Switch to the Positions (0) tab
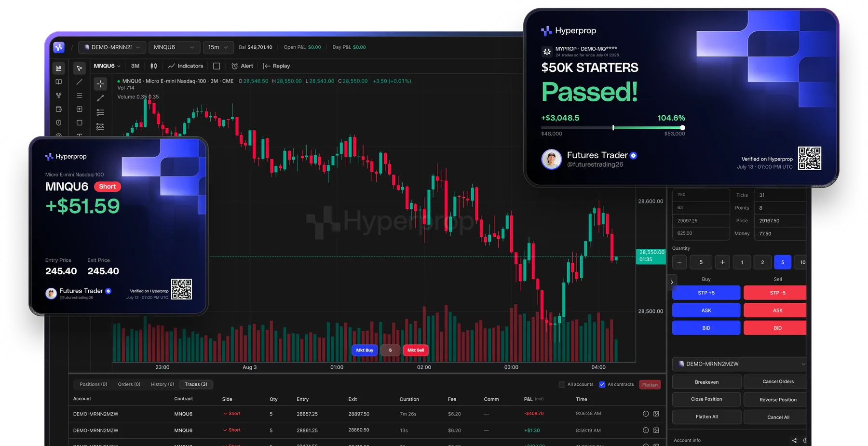This screenshot has height=446, width=868. [93, 384]
